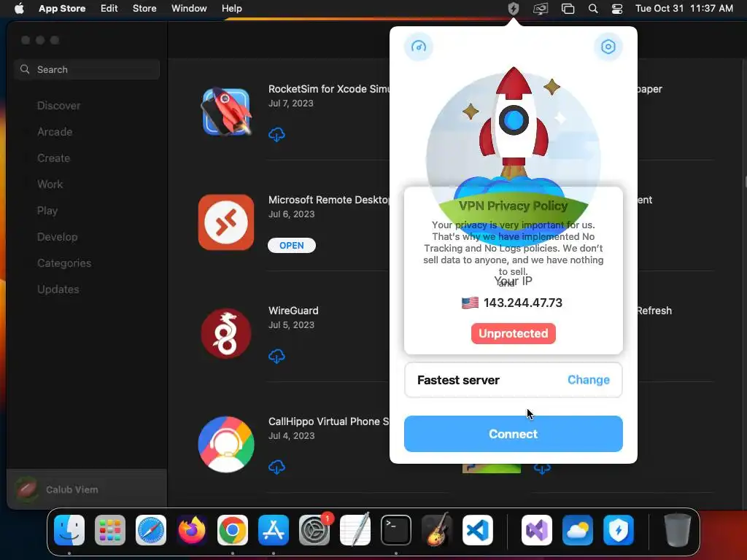747x560 pixels.
Task: Click the date and time in menu bar
Action: [684, 9]
